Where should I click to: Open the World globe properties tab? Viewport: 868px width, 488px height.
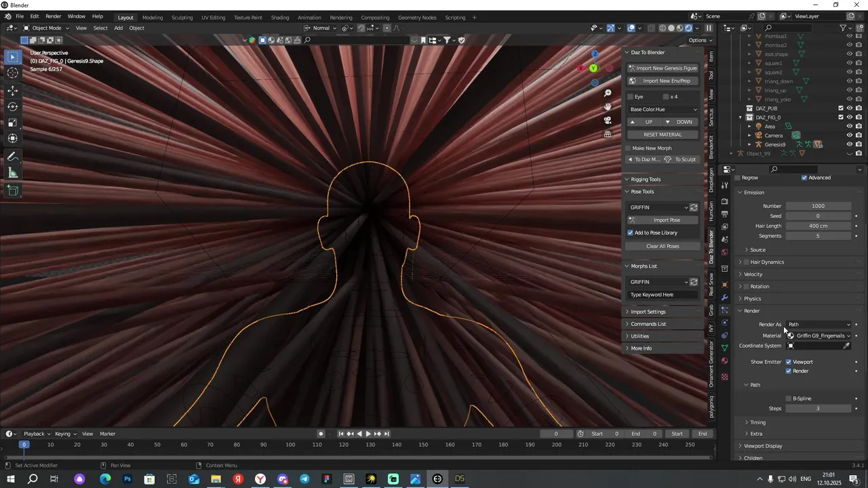pos(725,252)
